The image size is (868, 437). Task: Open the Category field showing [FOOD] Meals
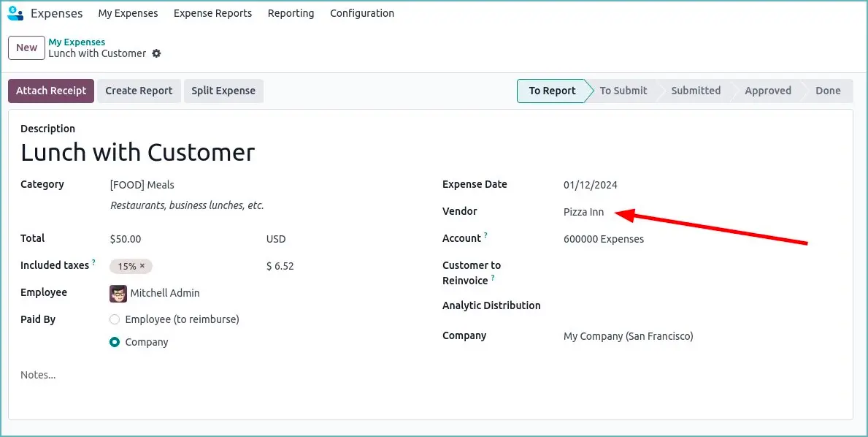coord(142,184)
